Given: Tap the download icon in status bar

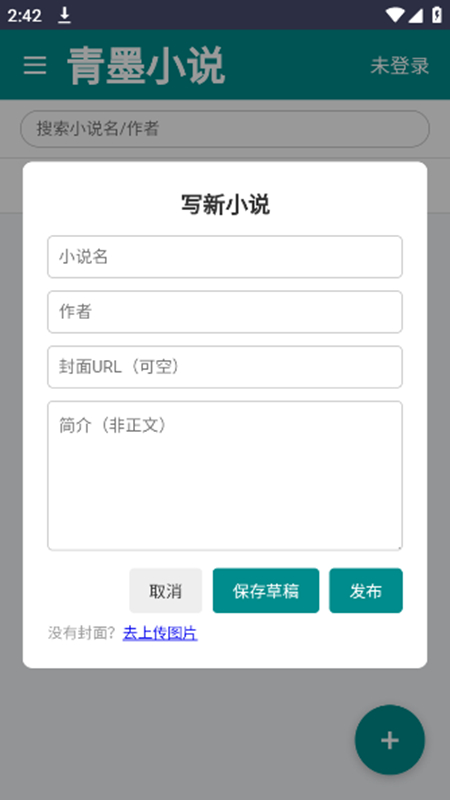Looking at the screenshot, I should 64,15.
